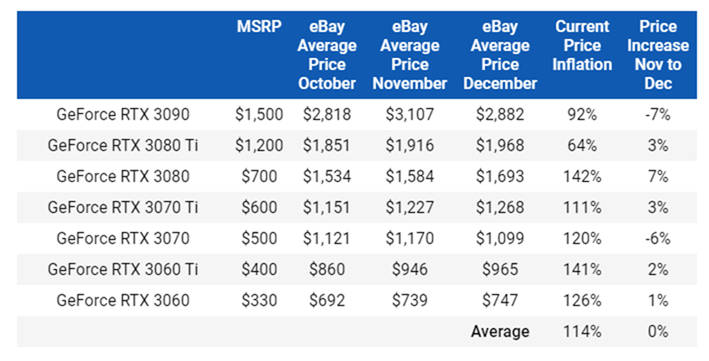Click the 142% inflation cell
The height and width of the screenshot is (361, 709).
coord(582,176)
